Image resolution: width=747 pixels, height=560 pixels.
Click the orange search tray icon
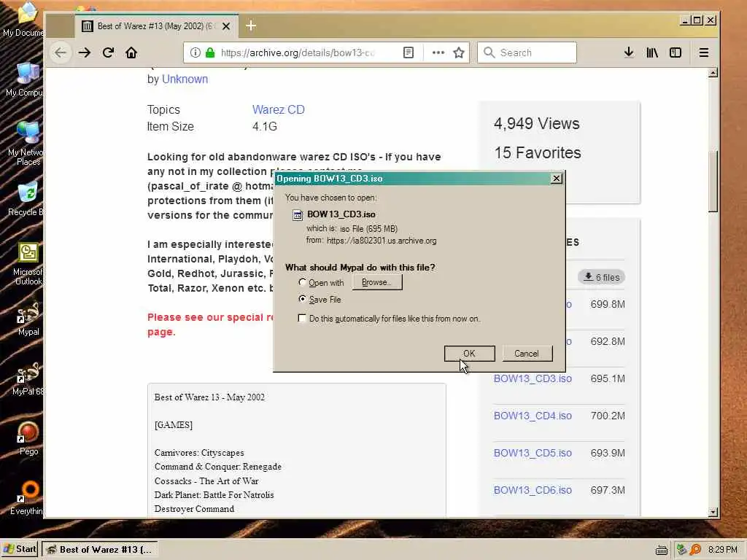click(x=696, y=550)
